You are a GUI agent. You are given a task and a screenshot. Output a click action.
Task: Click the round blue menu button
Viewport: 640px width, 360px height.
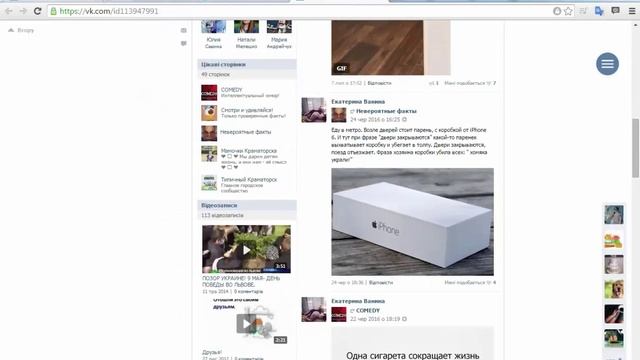pos(607,64)
